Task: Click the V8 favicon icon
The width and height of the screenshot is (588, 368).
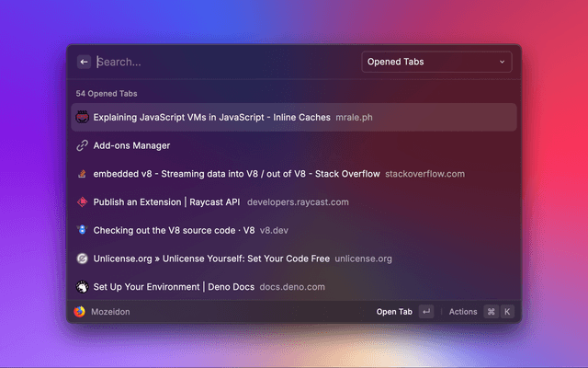Action: coord(82,230)
